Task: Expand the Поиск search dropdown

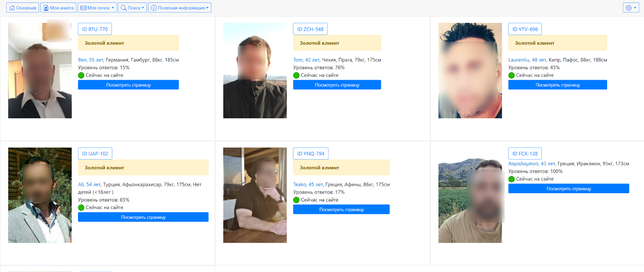Action: point(132,8)
